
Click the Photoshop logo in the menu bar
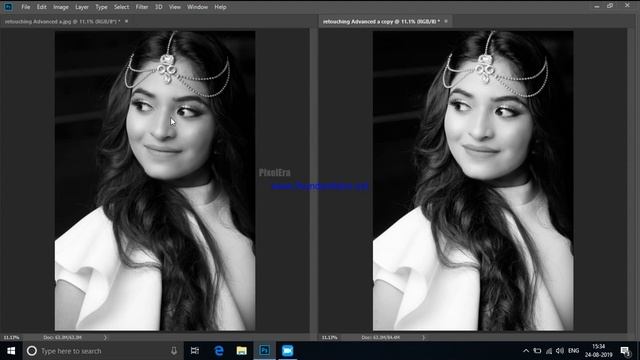(8, 7)
